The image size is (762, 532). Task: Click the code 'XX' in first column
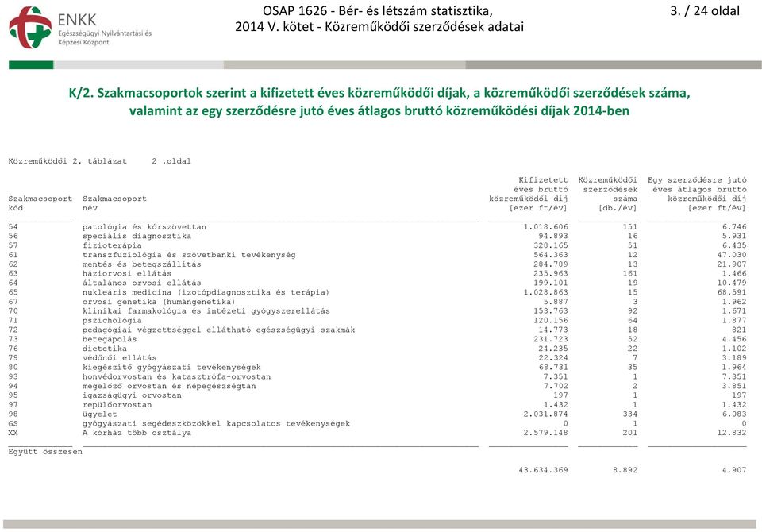coord(13,433)
